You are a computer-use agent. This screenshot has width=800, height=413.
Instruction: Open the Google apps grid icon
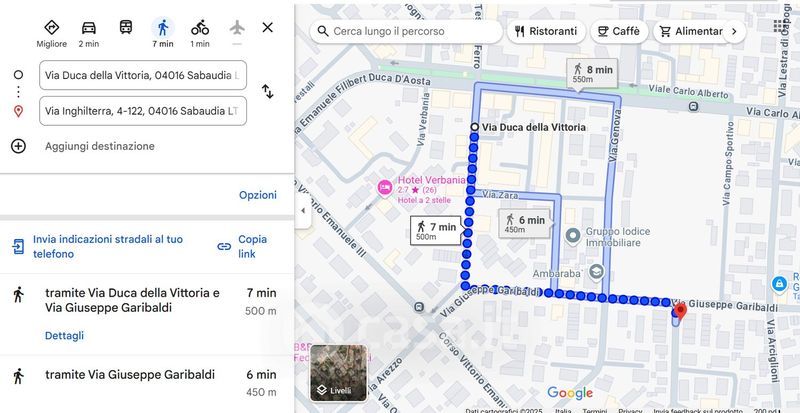pos(780,27)
